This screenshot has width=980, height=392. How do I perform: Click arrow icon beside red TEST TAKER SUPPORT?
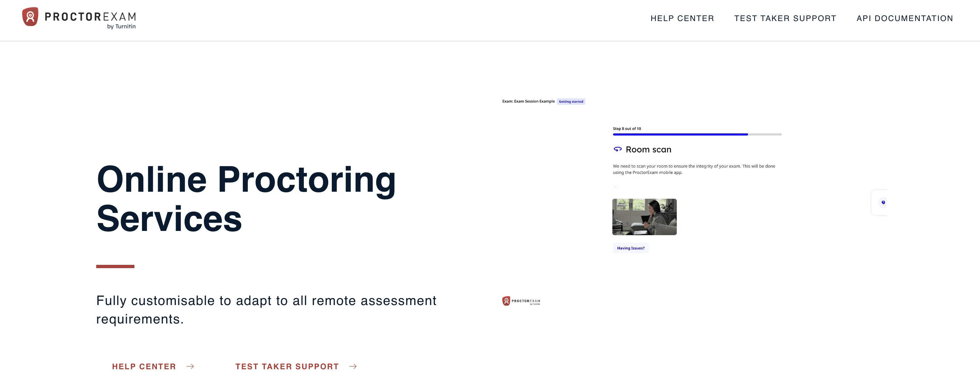click(x=353, y=366)
